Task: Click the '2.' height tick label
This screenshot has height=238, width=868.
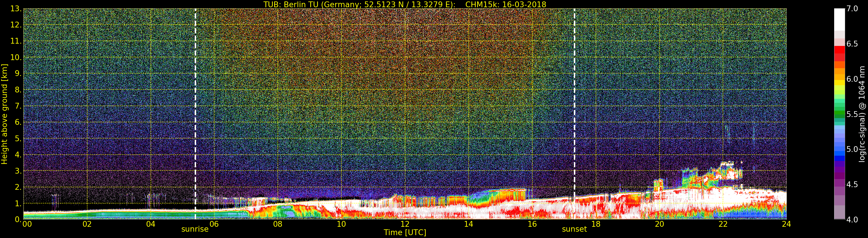Action: click(18, 187)
